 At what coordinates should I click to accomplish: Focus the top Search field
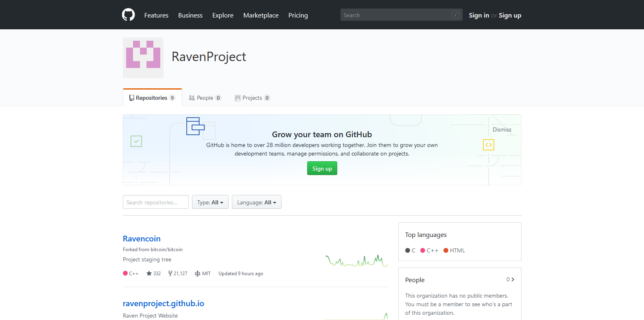401,15
